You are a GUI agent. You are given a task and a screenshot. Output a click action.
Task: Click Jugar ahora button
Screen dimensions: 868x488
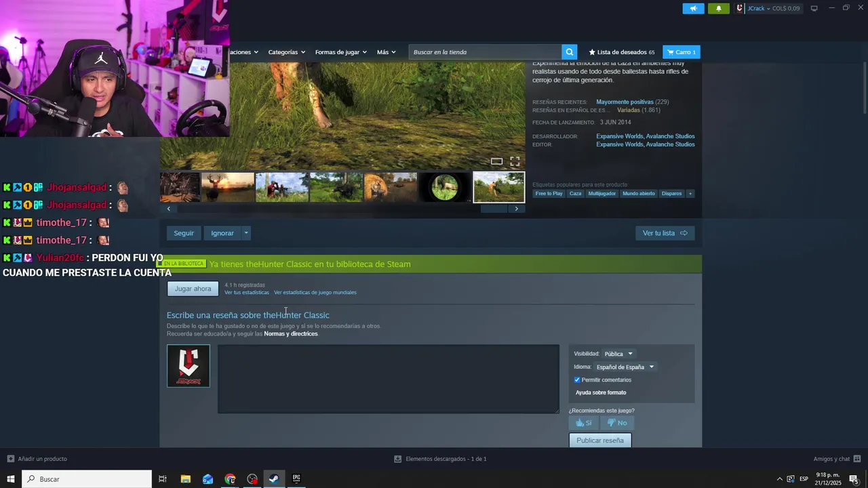(x=193, y=289)
